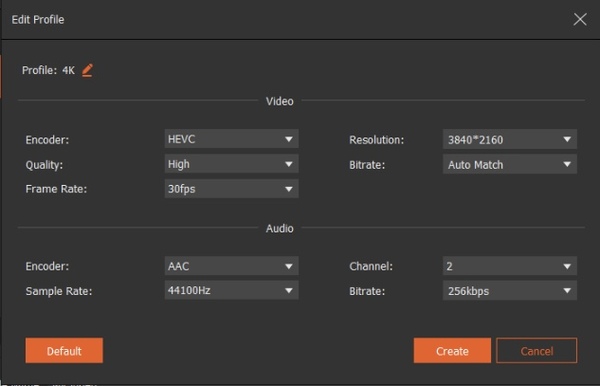The width and height of the screenshot is (600, 386).
Task: Open the Frame Rate 30fps dropdown
Action: point(232,189)
